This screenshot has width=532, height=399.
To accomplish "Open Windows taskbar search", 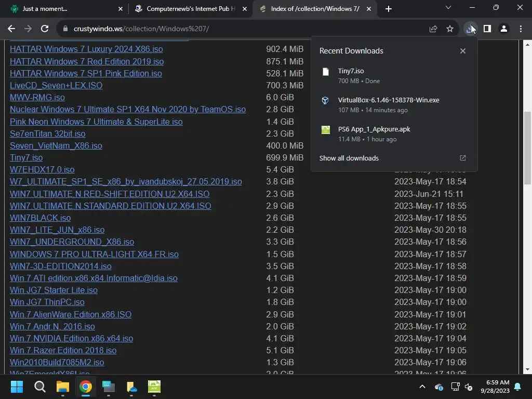I will 39,387.
